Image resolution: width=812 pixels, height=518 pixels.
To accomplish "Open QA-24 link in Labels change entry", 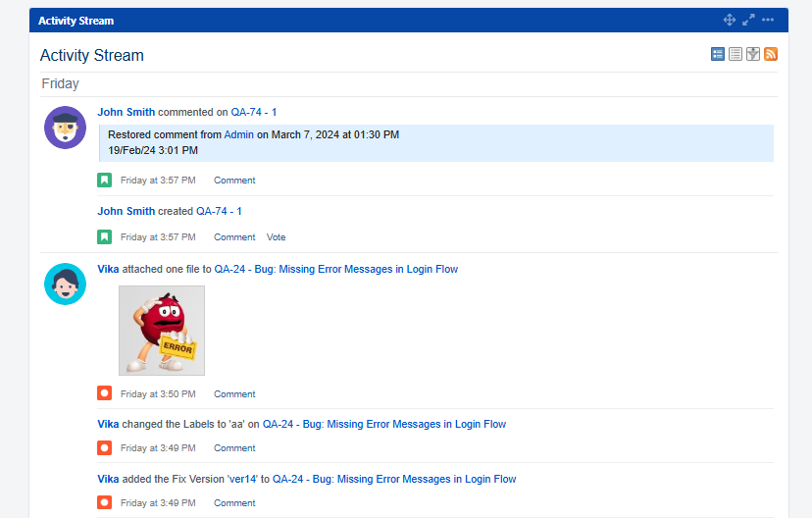I will coord(384,424).
